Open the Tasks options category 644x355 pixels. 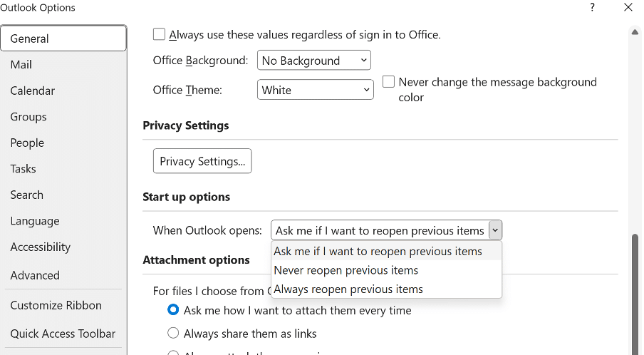(63, 168)
